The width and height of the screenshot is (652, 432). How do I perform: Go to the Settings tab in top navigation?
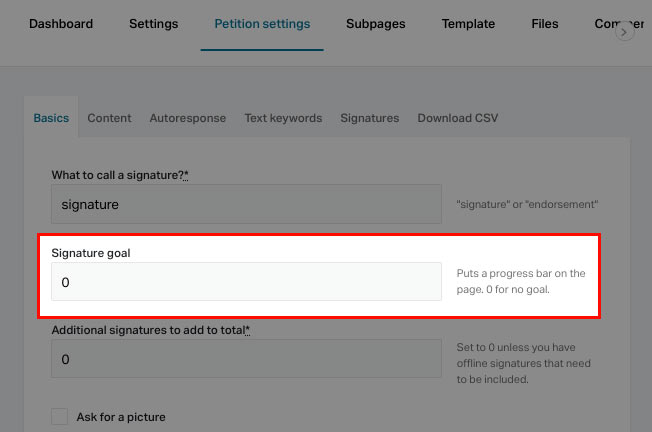pyautogui.click(x=153, y=24)
